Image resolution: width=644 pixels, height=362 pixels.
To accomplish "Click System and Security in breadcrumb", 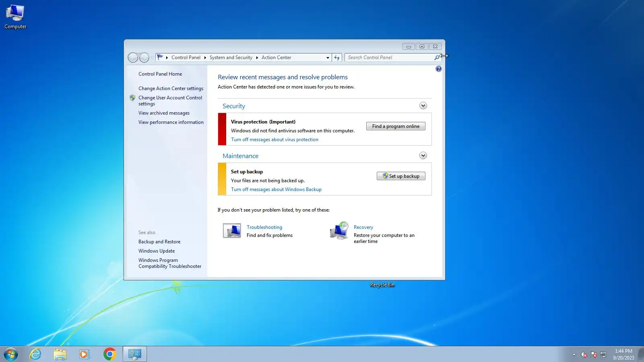I will point(231,58).
